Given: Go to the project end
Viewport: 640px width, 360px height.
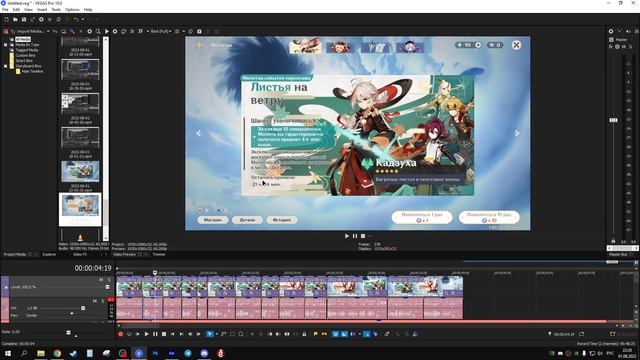Looking at the screenshot, I should click(181, 334).
